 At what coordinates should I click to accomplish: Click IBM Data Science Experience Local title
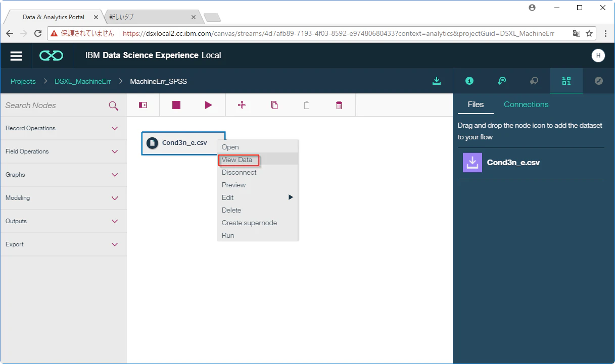click(154, 56)
